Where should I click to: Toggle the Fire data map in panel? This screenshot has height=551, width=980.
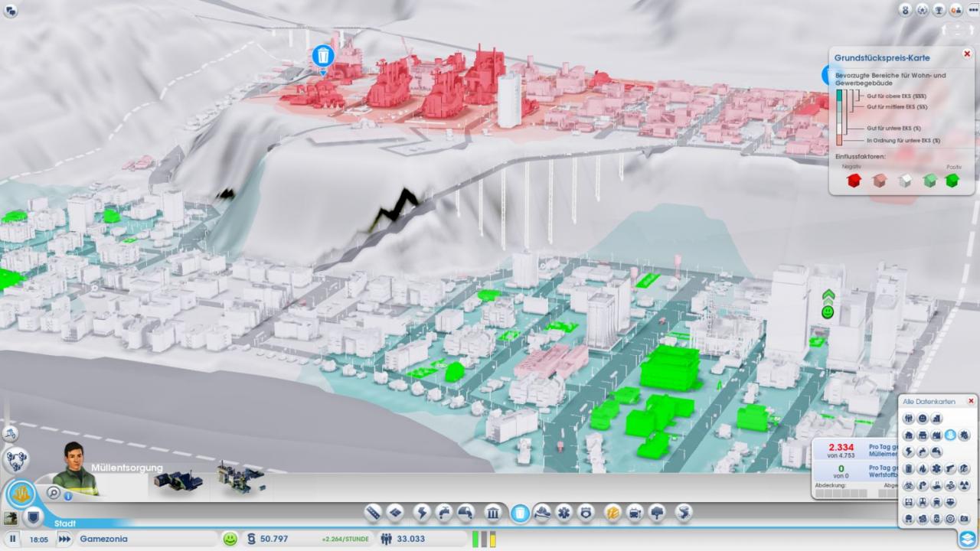pyautogui.click(x=923, y=468)
